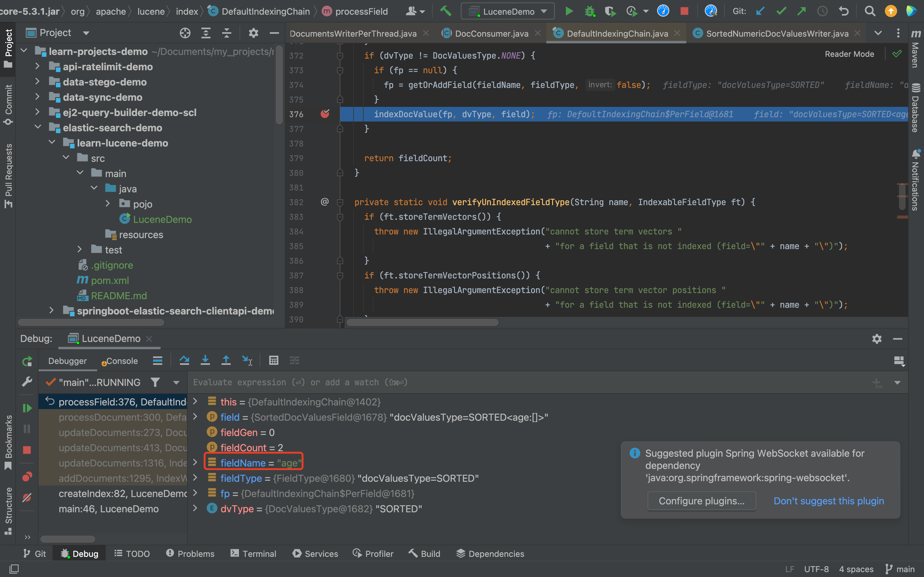
Task: Click the Step Into debugger icon
Action: coord(205,360)
